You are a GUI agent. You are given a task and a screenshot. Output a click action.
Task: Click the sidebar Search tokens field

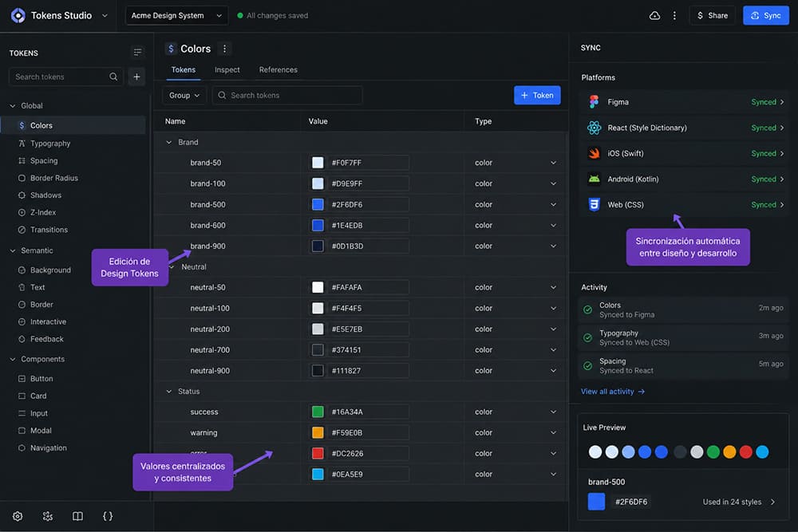pyautogui.click(x=66, y=77)
